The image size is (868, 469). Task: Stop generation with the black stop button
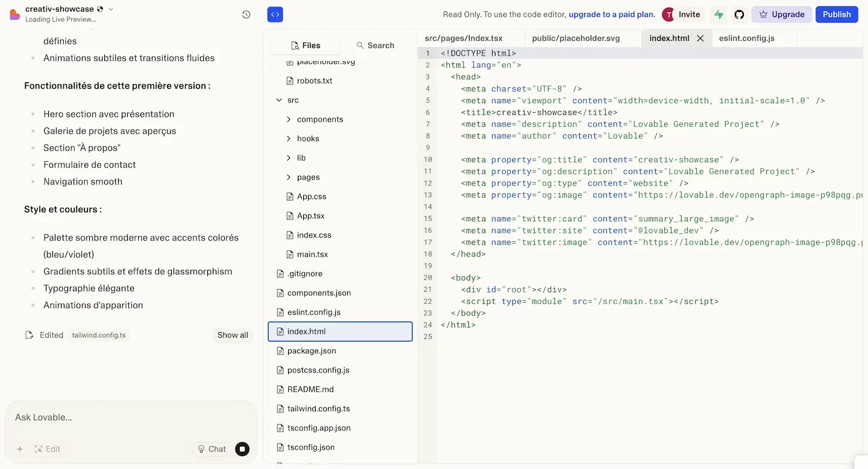pos(242,449)
